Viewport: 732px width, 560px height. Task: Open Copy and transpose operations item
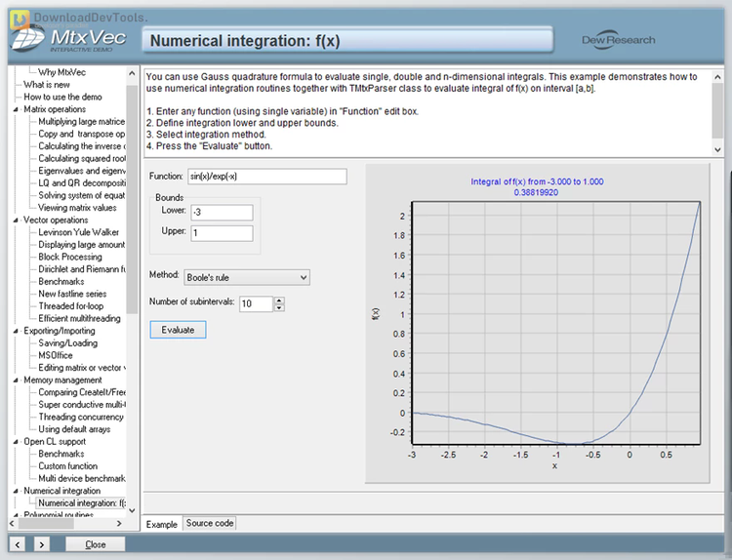pyautogui.click(x=82, y=134)
